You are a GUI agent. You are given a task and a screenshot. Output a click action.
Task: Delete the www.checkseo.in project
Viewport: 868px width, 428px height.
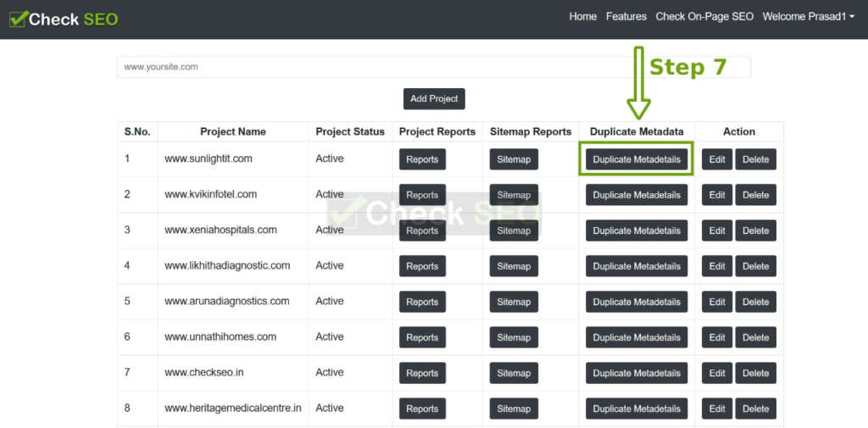(755, 373)
